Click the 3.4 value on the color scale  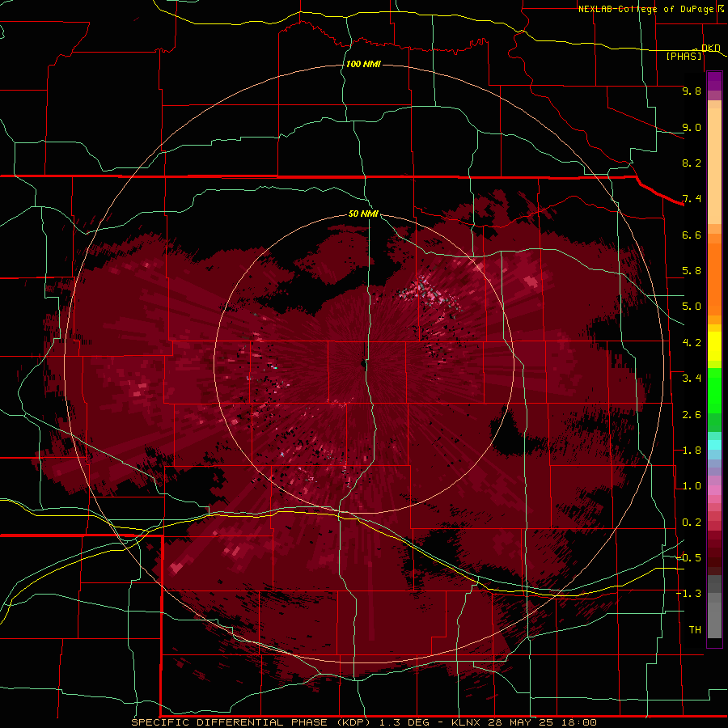(x=692, y=379)
